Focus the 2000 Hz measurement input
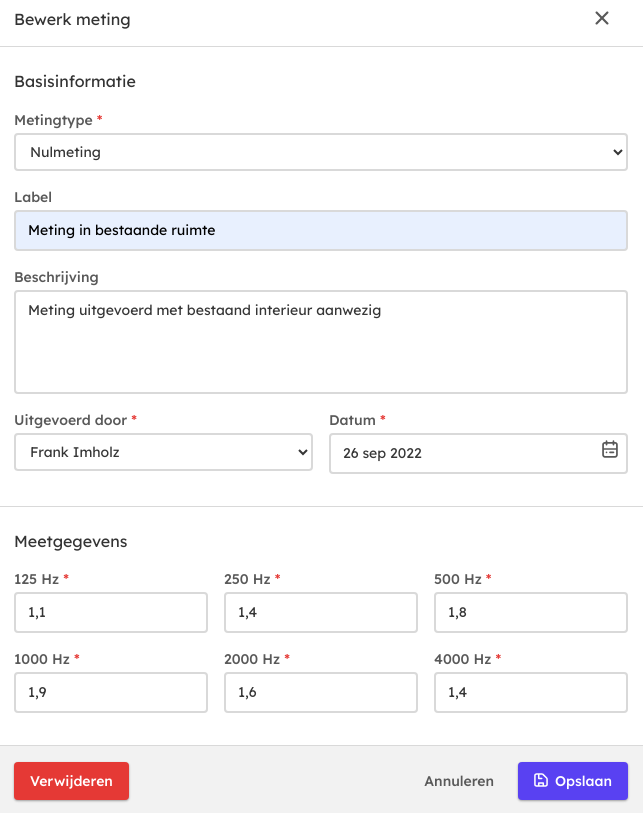The image size is (643, 813). [x=320, y=692]
